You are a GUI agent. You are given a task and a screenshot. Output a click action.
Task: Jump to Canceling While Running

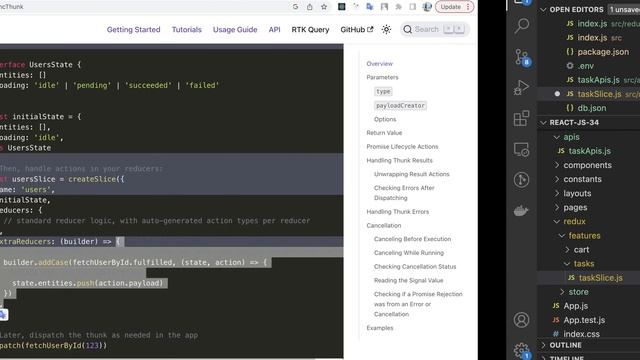409,253
